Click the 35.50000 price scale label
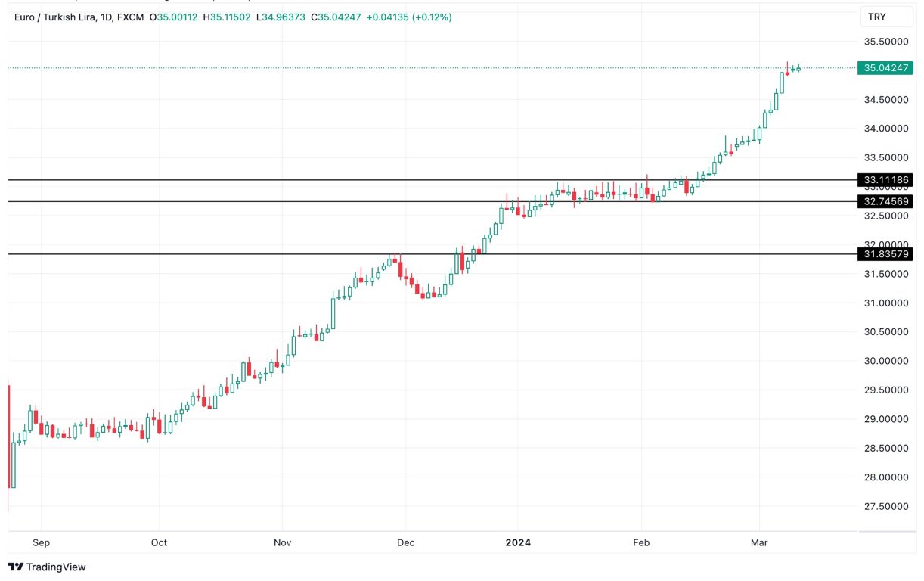Image resolution: width=924 pixels, height=581 pixels. click(x=885, y=41)
